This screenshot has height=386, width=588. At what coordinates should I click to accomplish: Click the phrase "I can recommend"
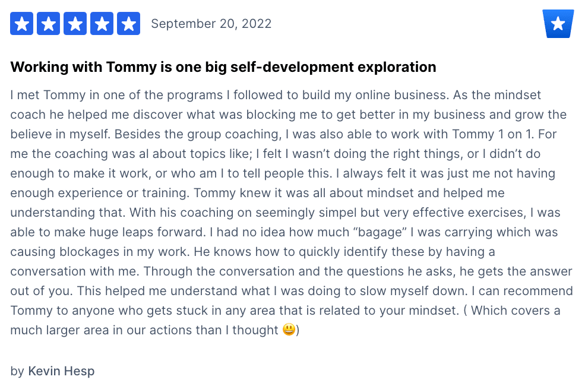click(522, 291)
